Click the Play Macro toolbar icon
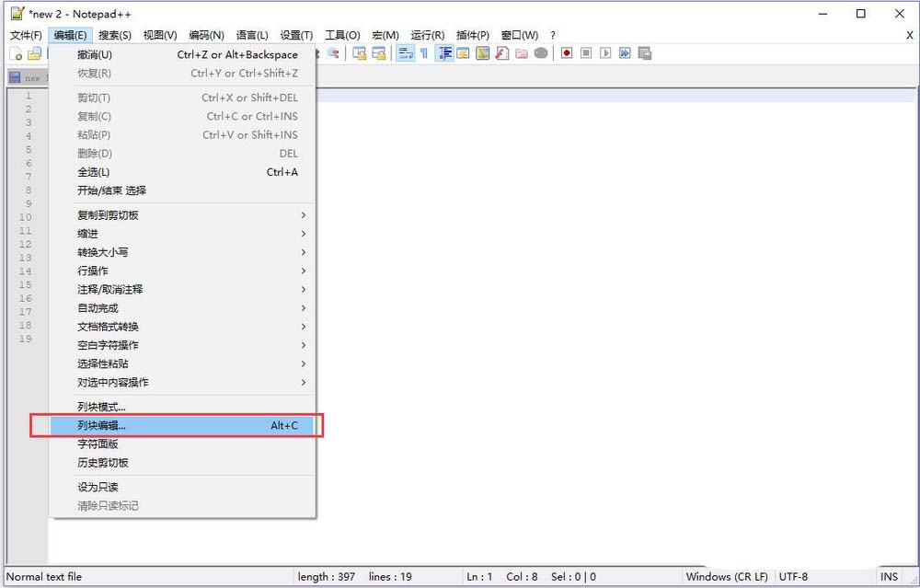 click(x=605, y=53)
